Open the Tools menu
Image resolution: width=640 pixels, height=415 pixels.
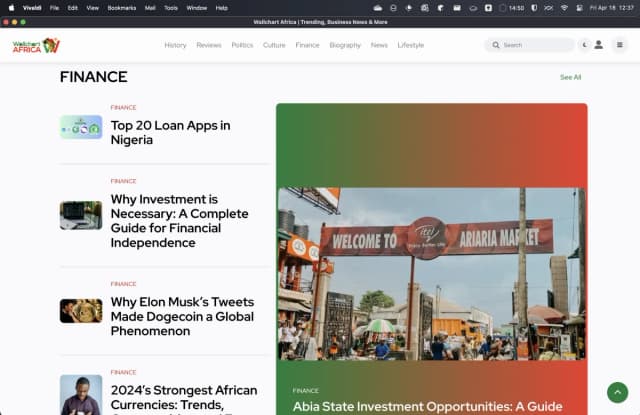point(171,7)
